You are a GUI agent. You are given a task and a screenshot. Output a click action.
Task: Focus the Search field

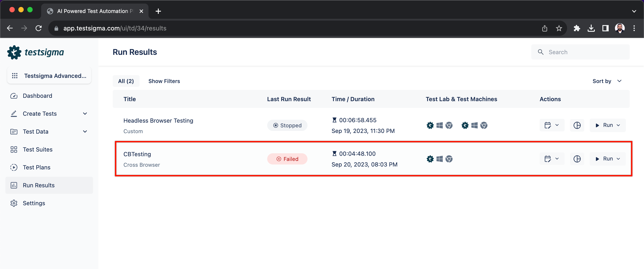click(x=580, y=52)
